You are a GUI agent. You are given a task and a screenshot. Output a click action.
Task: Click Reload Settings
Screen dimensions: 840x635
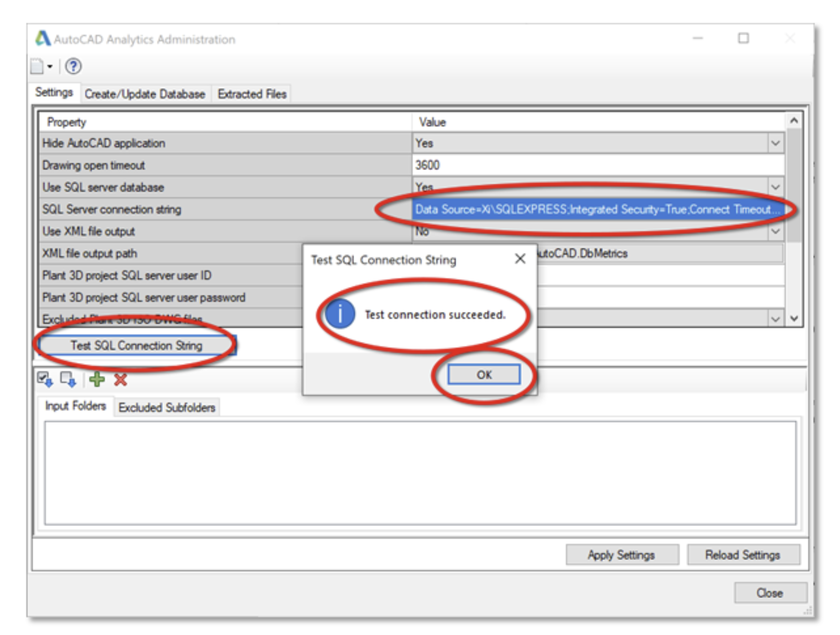pos(743,555)
